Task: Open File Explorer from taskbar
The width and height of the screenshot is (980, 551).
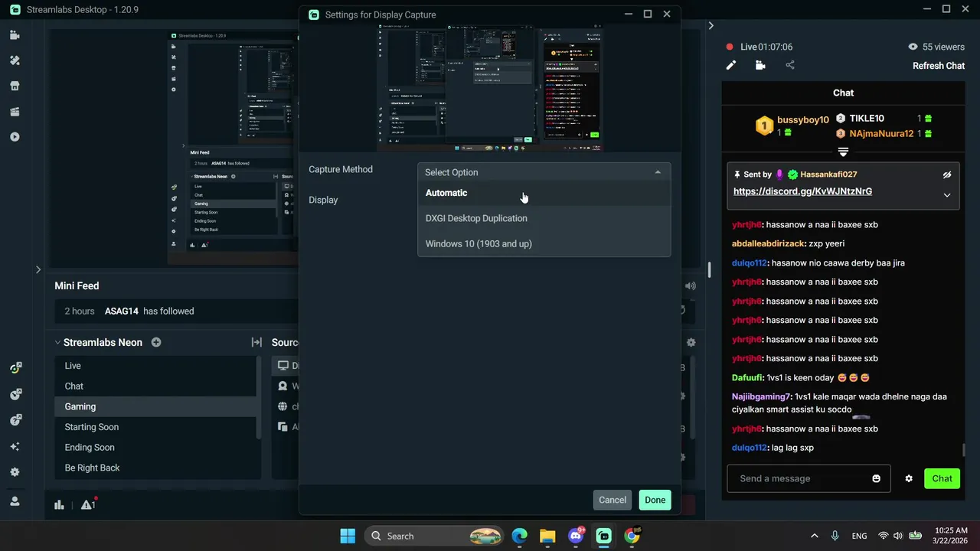Action: pyautogui.click(x=547, y=536)
